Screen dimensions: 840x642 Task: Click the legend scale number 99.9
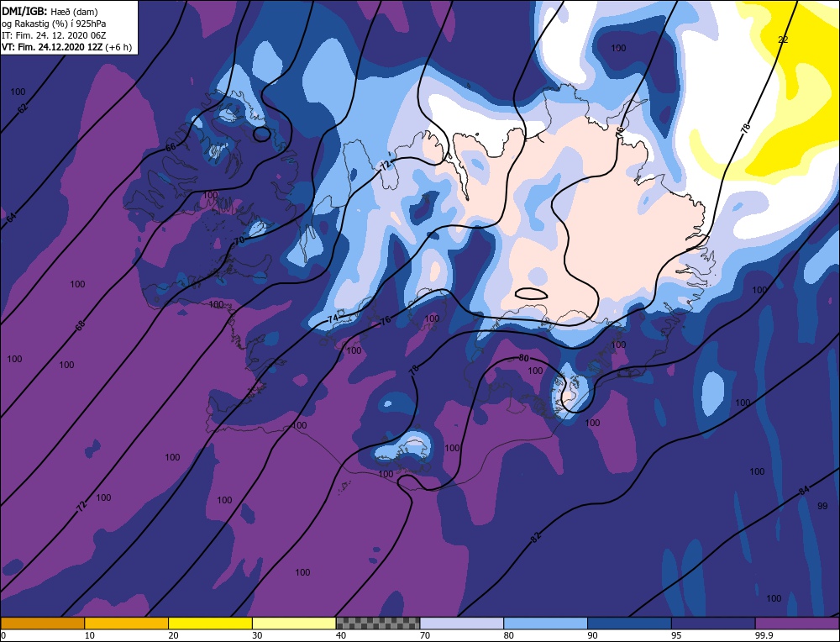763,636
